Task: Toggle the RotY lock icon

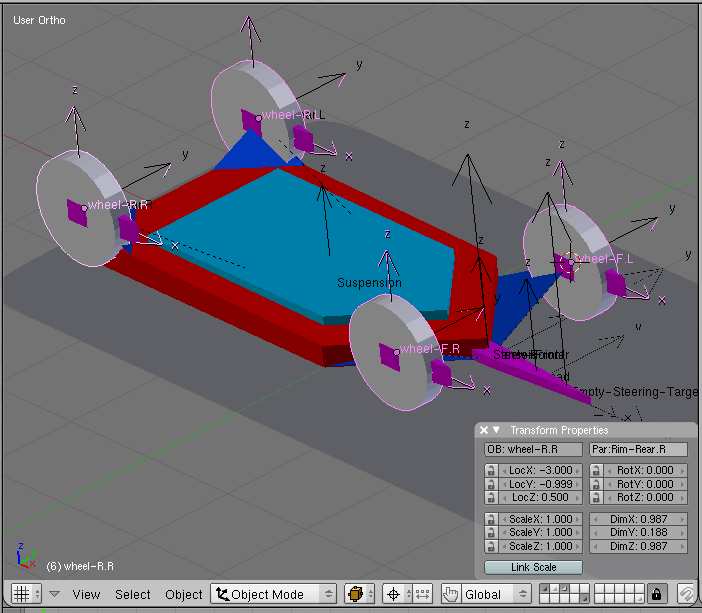Action: 596,484
